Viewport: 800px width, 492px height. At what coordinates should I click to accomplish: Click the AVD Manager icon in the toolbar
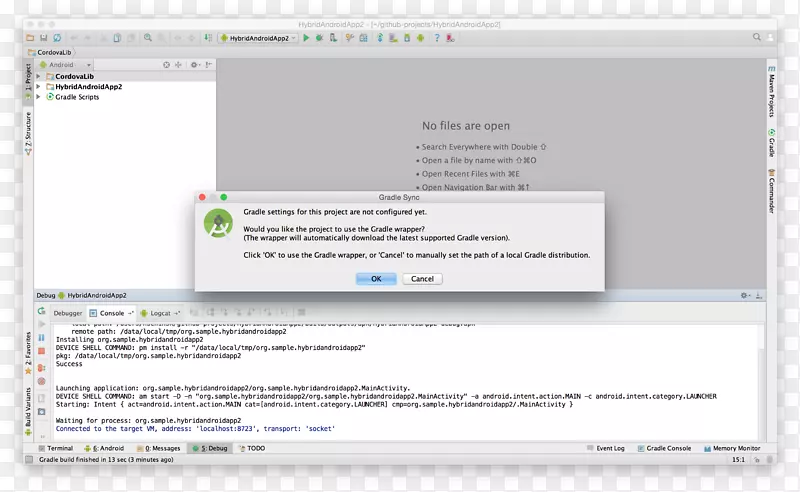(393, 38)
